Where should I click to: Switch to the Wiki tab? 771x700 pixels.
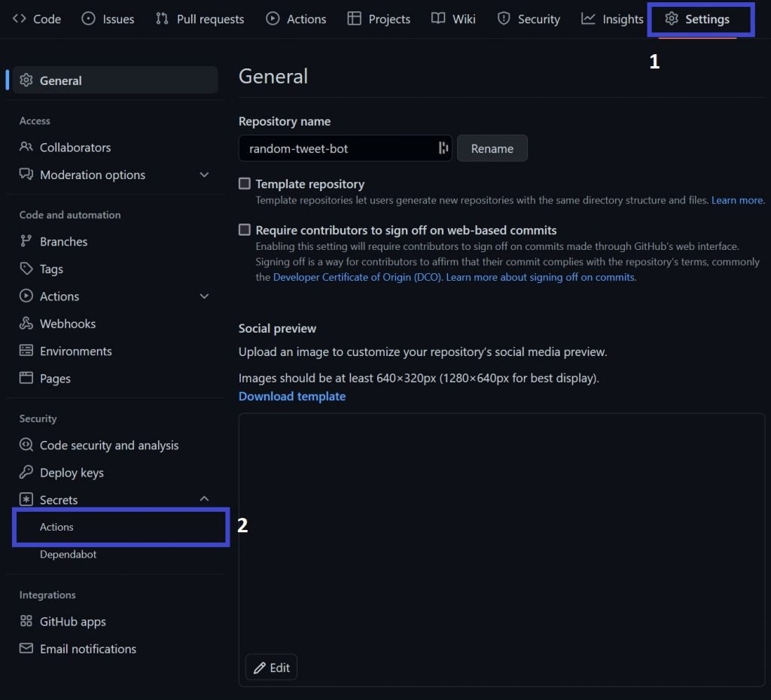(x=453, y=19)
